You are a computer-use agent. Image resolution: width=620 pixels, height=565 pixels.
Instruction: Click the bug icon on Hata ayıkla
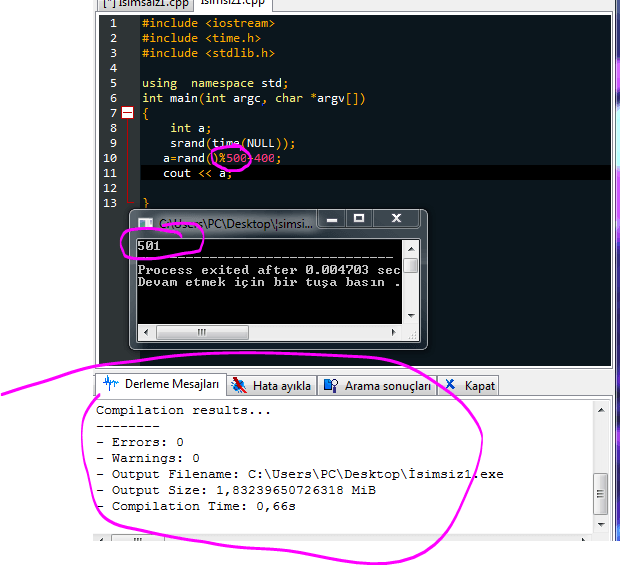point(239,385)
